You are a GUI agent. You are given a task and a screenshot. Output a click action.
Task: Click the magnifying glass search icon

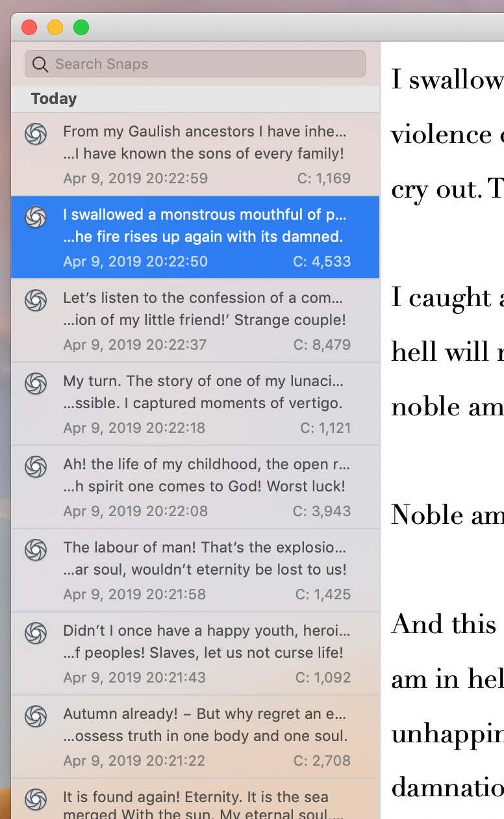coord(40,64)
